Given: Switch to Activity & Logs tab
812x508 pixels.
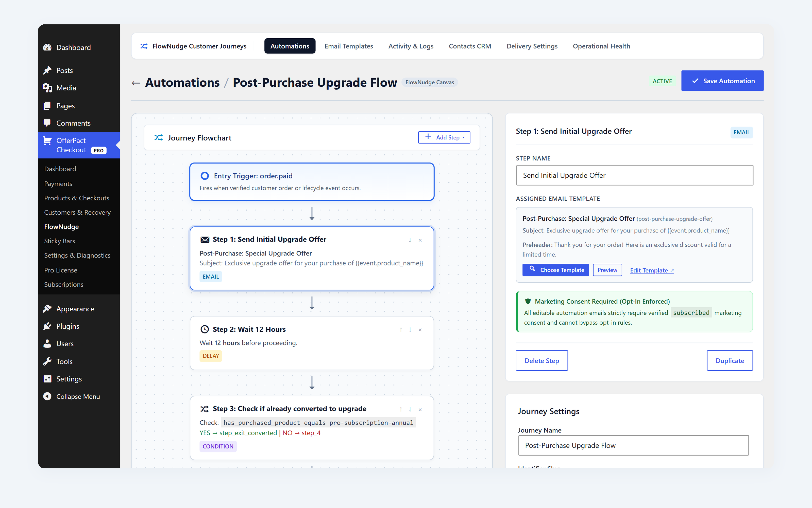Looking at the screenshot, I should pos(411,46).
